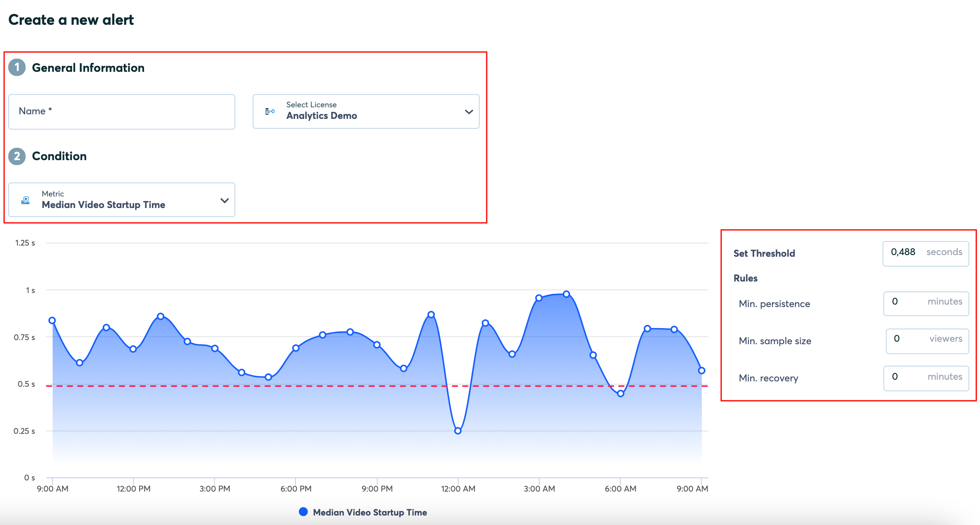Click the step 1 circle badge
The width and height of the screenshot is (980, 525).
17,67
